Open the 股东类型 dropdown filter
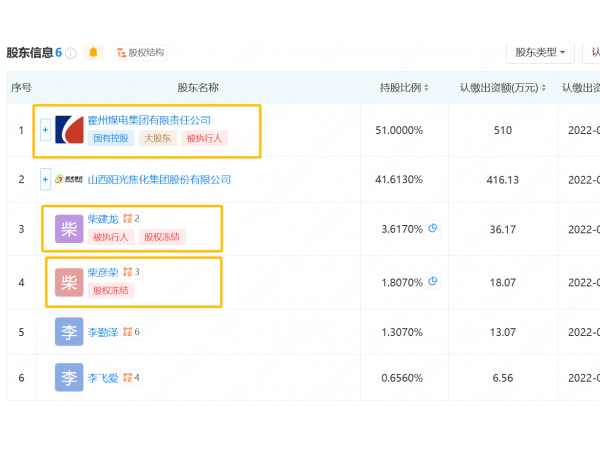Viewport: 600px width, 450px height. click(540, 52)
